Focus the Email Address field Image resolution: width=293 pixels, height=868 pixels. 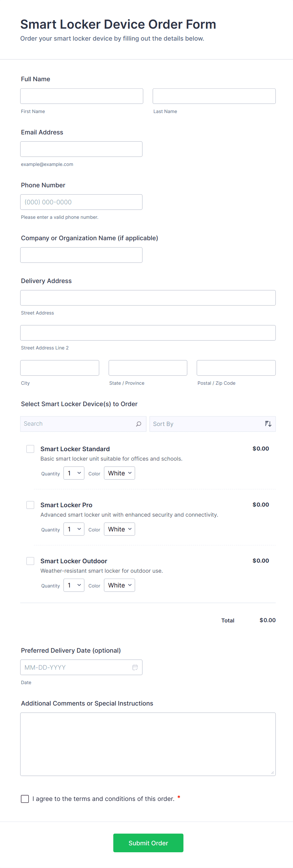(81, 149)
